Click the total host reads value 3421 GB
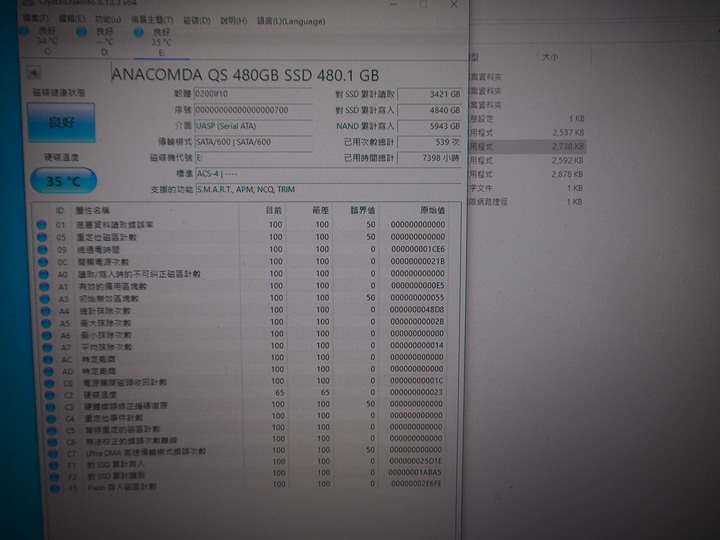Image resolution: width=720 pixels, height=540 pixels. 429,94
